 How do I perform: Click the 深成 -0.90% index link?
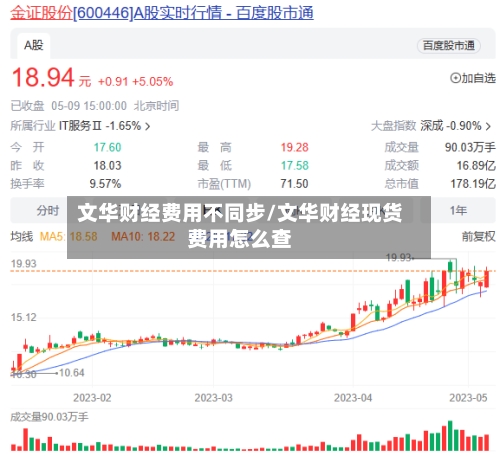pyautogui.click(x=456, y=126)
